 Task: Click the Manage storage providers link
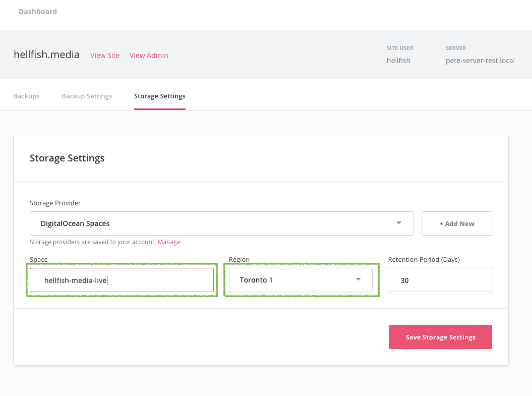168,242
